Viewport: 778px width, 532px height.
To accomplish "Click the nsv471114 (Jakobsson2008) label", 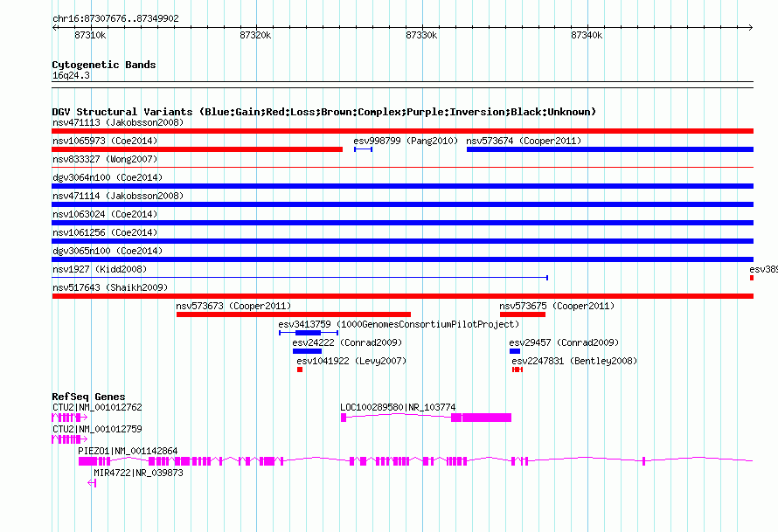I will point(118,196).
